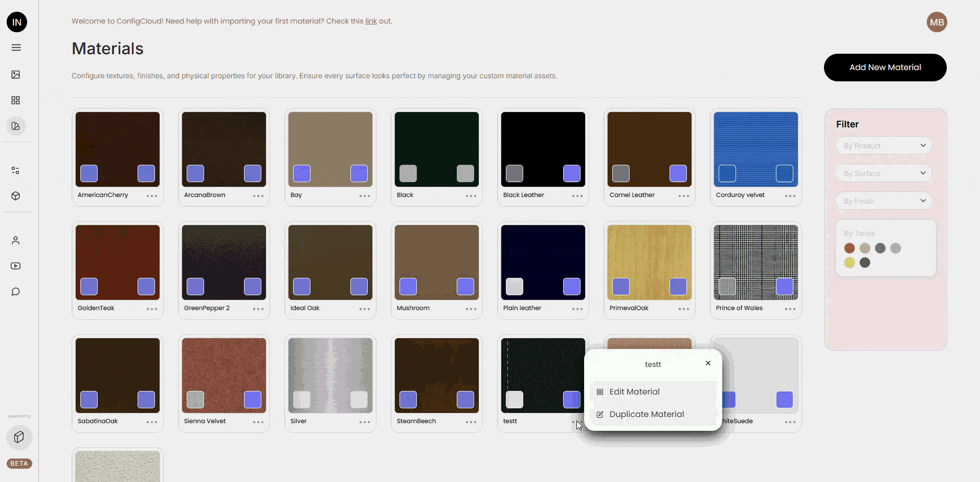This screenshot has height=482, width=980.
Task: Open the Prince of Wales plaid thumbnail
Action: pyautogui.click(x=756, y=262)
